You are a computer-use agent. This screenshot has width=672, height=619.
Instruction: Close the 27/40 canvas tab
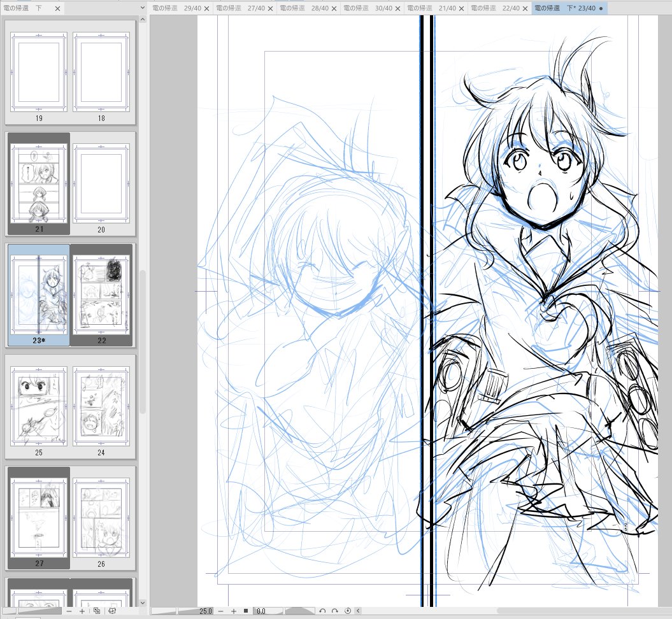click(x=271, y=8)
